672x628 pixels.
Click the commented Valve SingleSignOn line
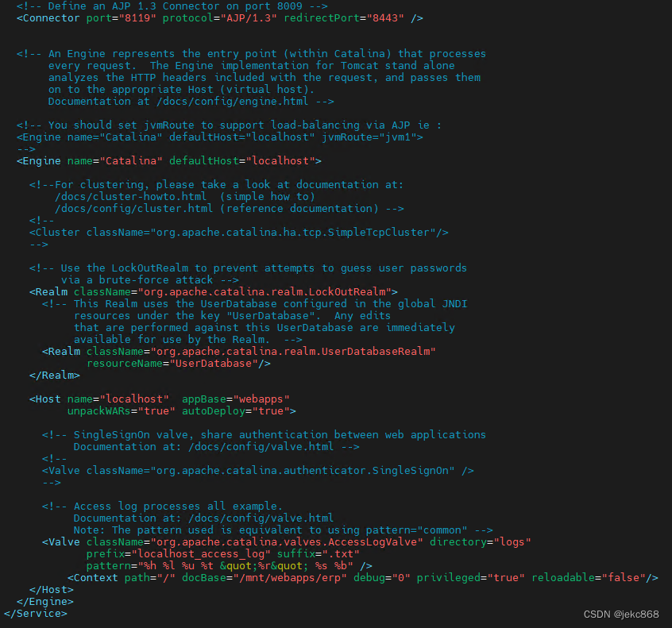[258, 470]
